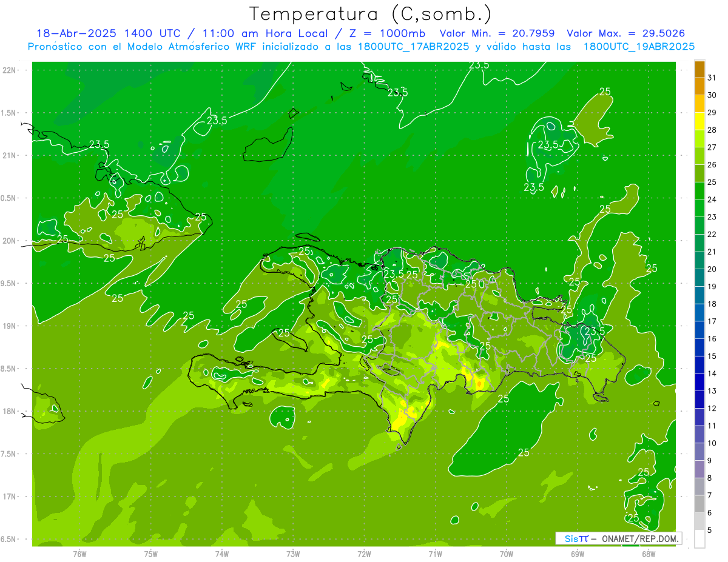Click legend value 12
Screen dimensions: 728x562
712,408
